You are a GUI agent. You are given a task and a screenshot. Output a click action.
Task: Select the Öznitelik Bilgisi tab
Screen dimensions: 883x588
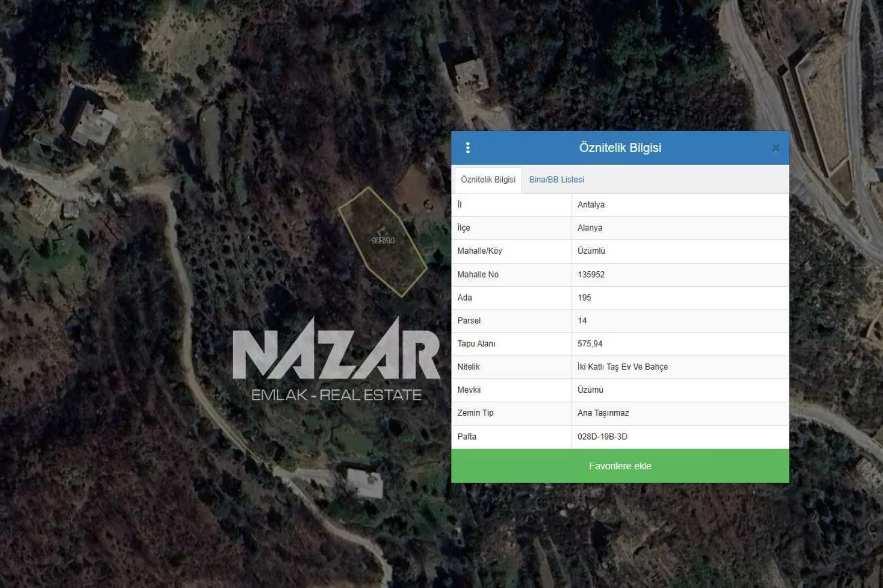(x=488, y=180)
